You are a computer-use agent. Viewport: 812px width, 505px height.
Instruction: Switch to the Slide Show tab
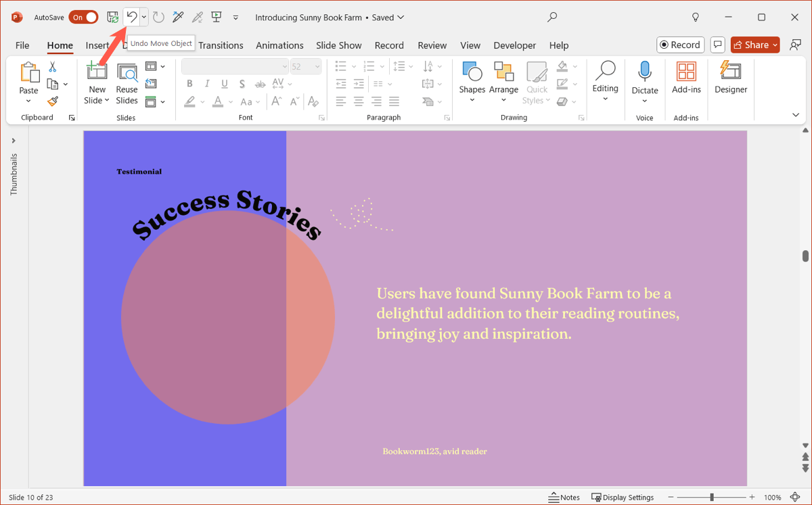tap(339, 45)
